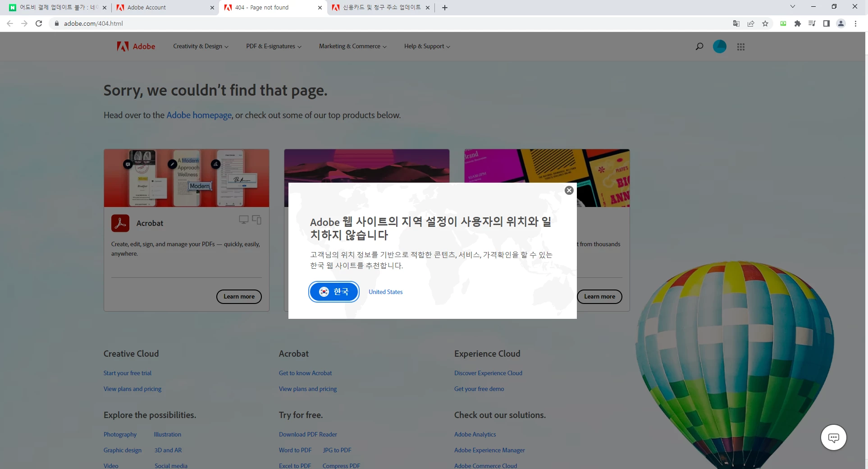Click Download PDF Reader link

[x=308, y=434]
